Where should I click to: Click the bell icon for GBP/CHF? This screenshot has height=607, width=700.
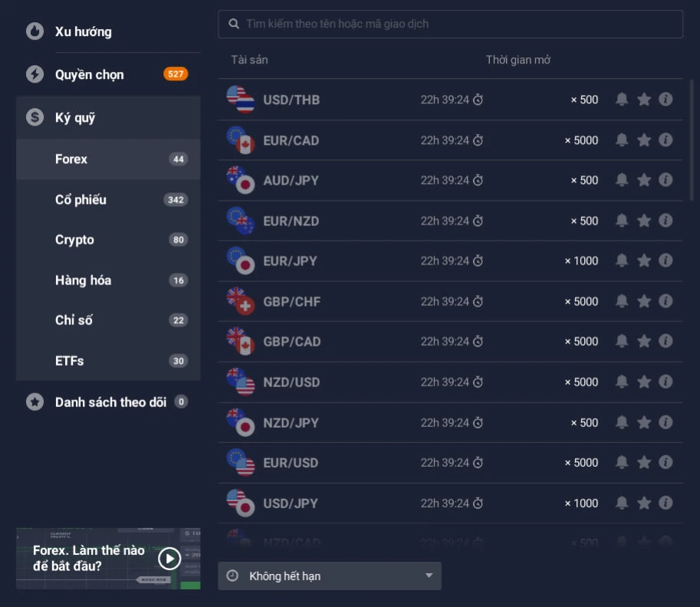(x=622, y=301)
